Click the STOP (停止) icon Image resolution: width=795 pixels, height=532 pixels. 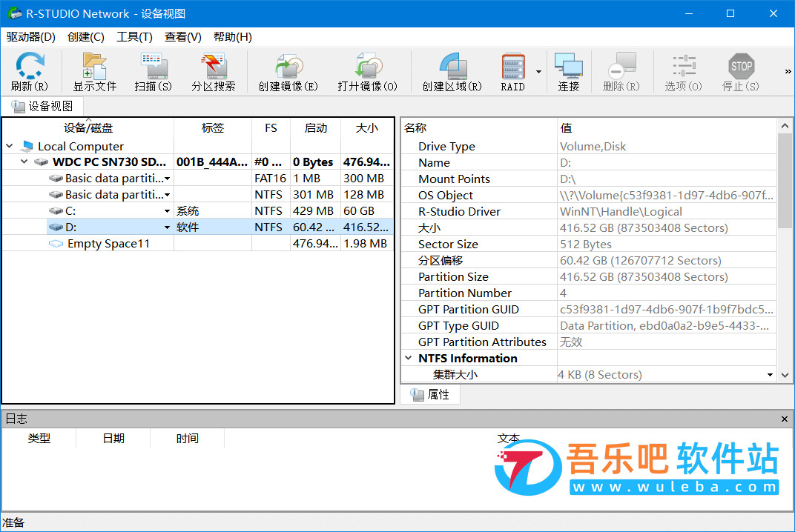741,71
